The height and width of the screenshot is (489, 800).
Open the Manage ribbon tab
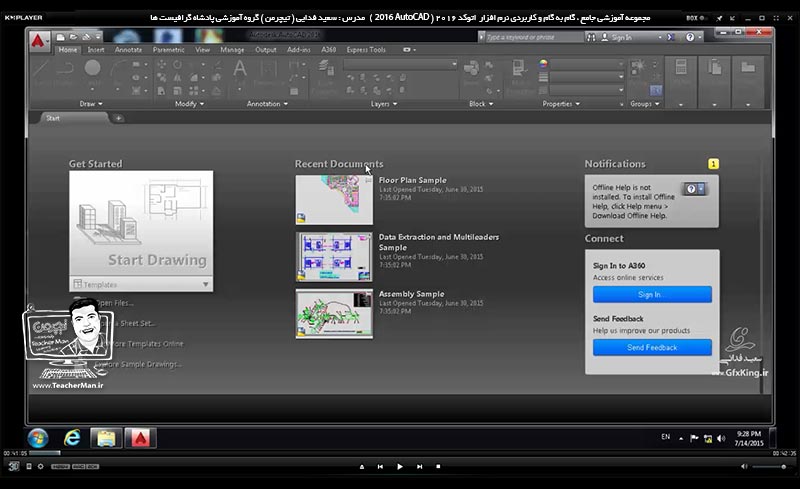pyautogui.click(x=232, y=50)
